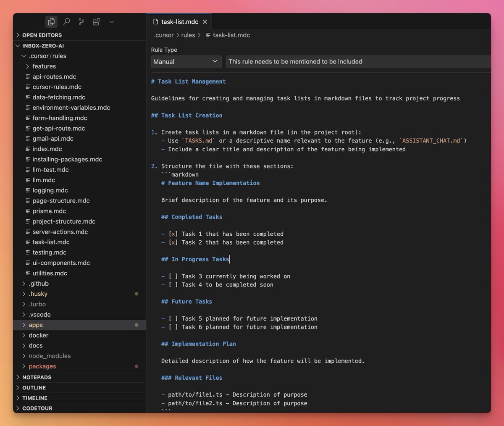Click the '## Completed Tasks' heading
504x426 pixels.
(192, 217)
